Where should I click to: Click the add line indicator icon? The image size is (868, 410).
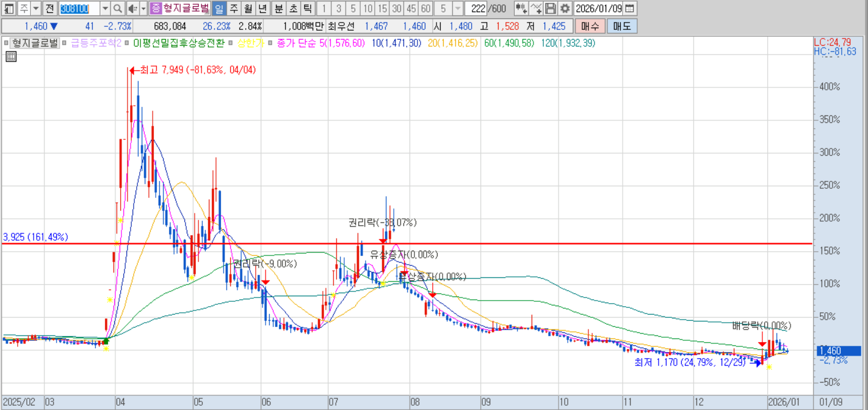(x=536, y=9)
